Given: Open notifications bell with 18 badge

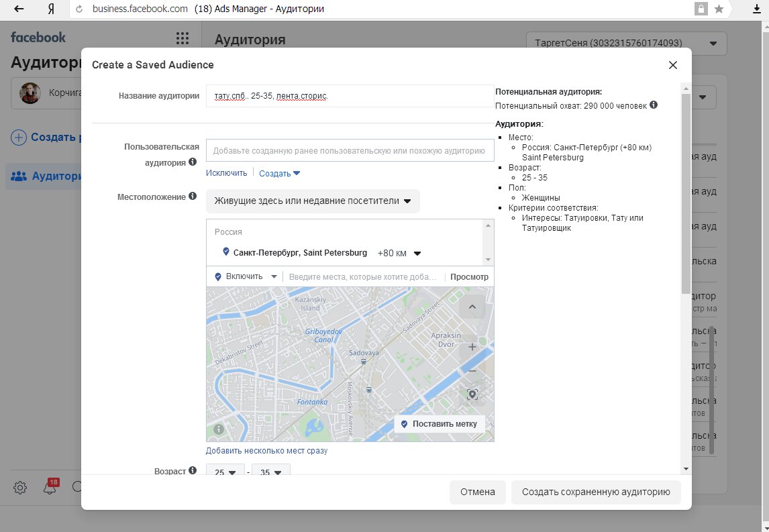Looking at the screenshot, I should [50, 486].
